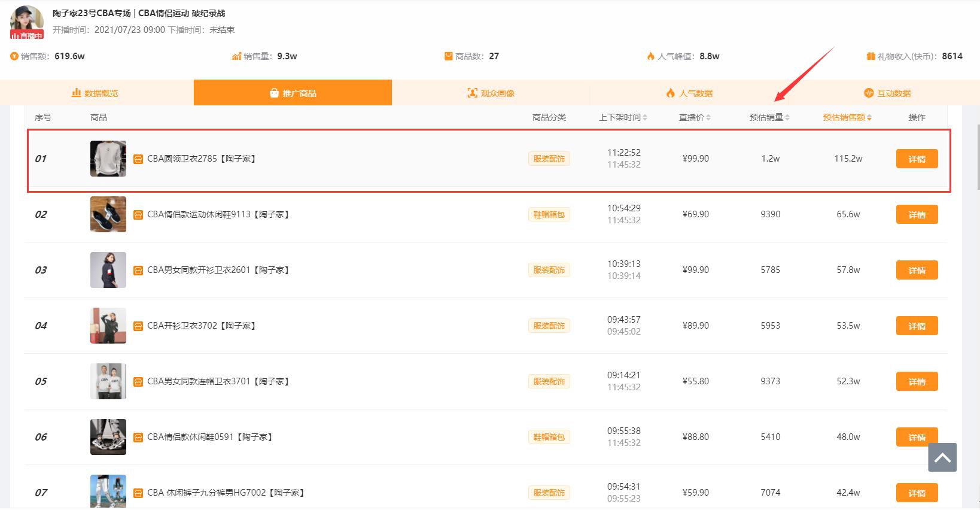Switch to the 人气数据 tab
980x510 pixels.
pyautogui.click(x=689, y=93)
